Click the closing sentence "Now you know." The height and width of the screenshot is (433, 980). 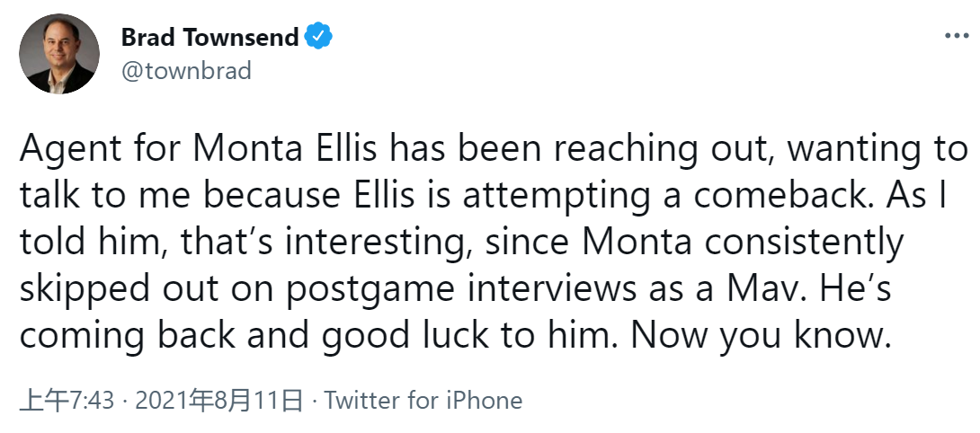coord(760,337)
